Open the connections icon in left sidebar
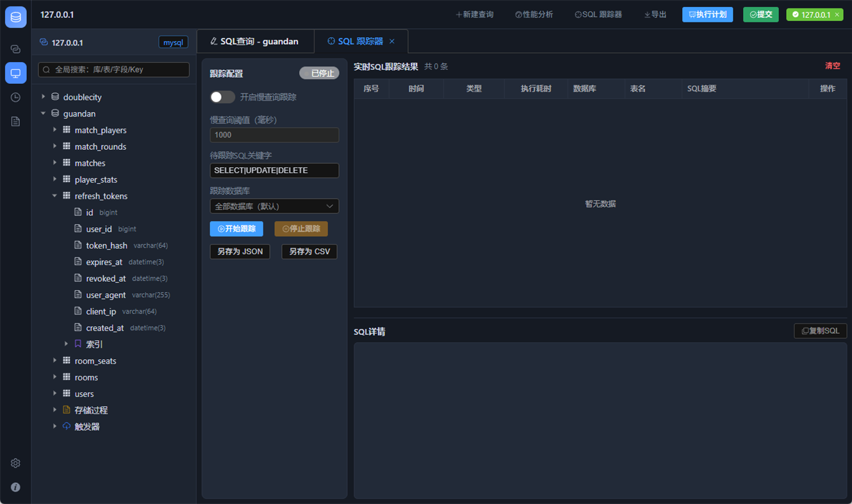Image resolution: width=852 pixels, height=504 pixels. click(x=15, y=49)
